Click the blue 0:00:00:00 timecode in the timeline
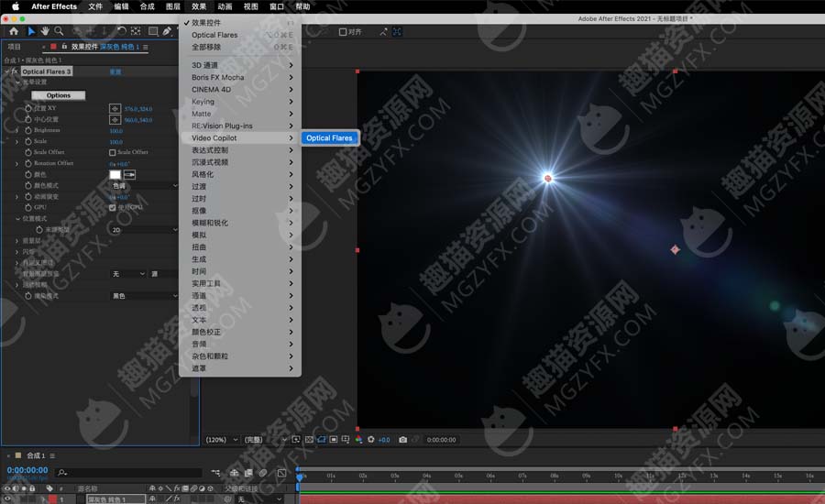825x504 pixels. 27,470
